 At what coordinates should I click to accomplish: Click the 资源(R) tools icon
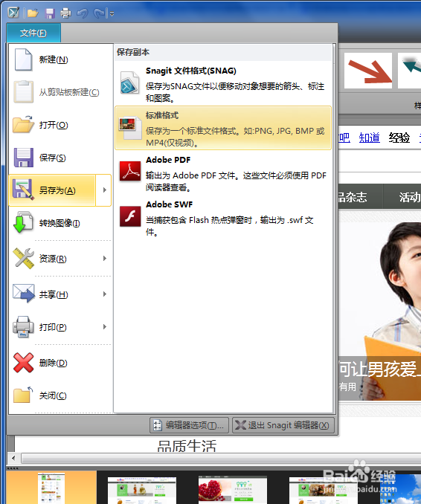[x=24, y=259]
